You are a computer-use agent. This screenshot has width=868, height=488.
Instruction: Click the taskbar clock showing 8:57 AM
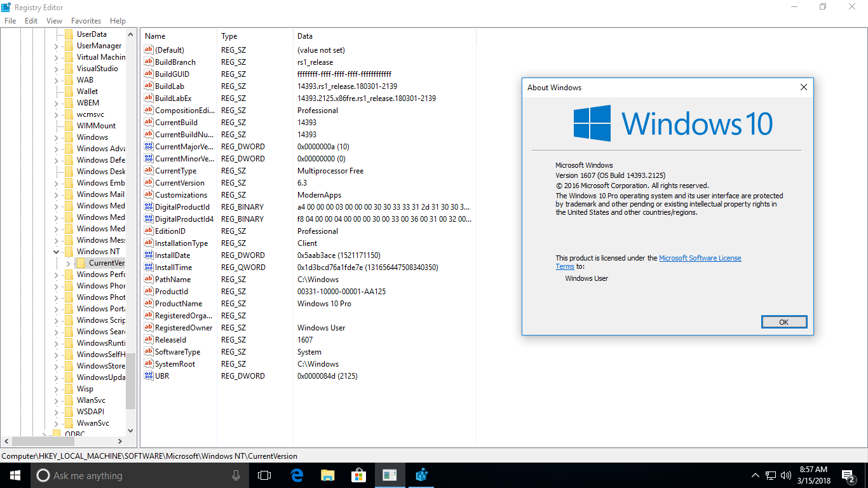click(x=813, y=475)
